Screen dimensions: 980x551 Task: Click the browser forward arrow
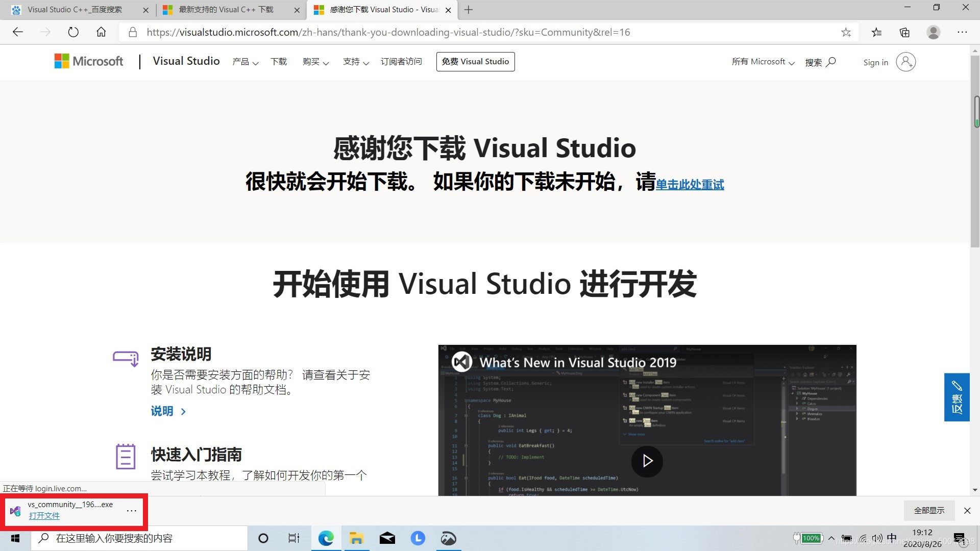click(45, 32)
